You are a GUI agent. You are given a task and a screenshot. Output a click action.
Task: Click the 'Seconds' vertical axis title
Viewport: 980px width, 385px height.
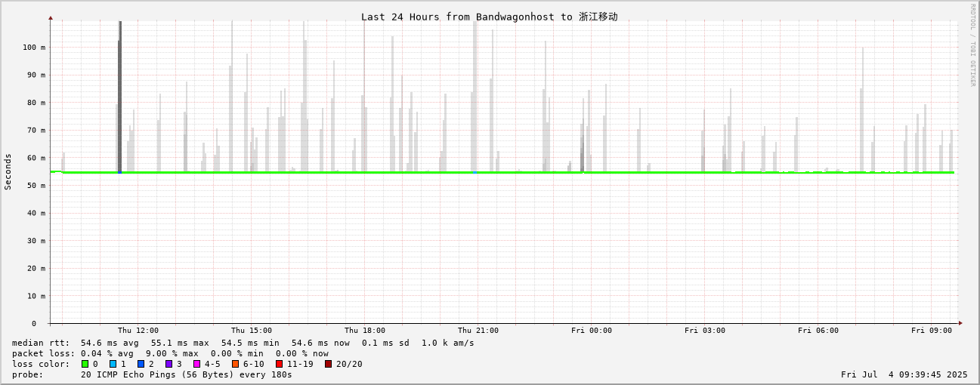[8, 172]
